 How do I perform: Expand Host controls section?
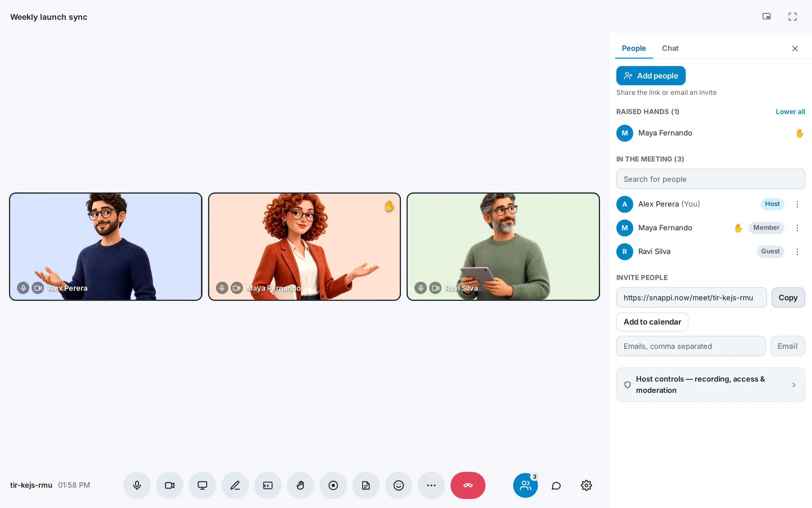click(x=710, y=385)
